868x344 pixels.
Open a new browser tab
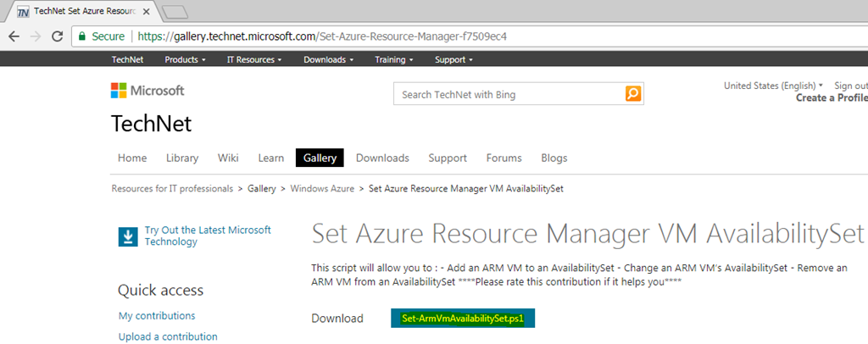pos(175,12)
